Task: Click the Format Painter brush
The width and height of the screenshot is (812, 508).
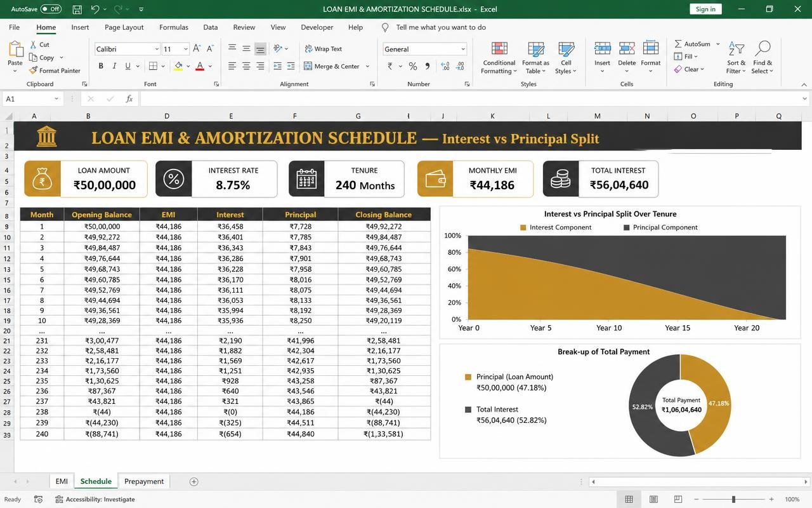Action: click(34, 70)
